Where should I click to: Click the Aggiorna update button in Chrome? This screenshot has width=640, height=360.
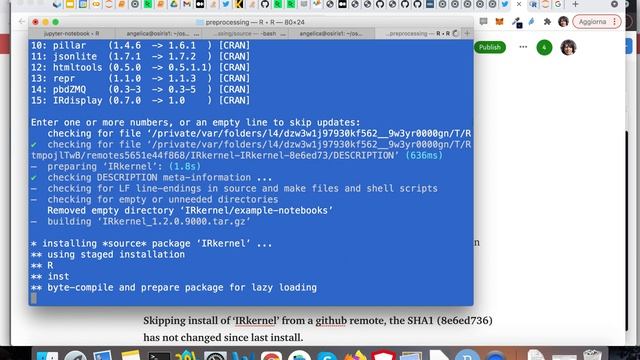click(596, 22)
